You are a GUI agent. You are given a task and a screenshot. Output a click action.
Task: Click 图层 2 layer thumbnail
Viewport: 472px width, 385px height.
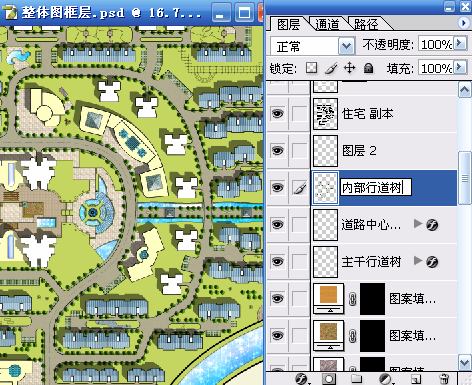pyautogui.click(x=325, y=151)
